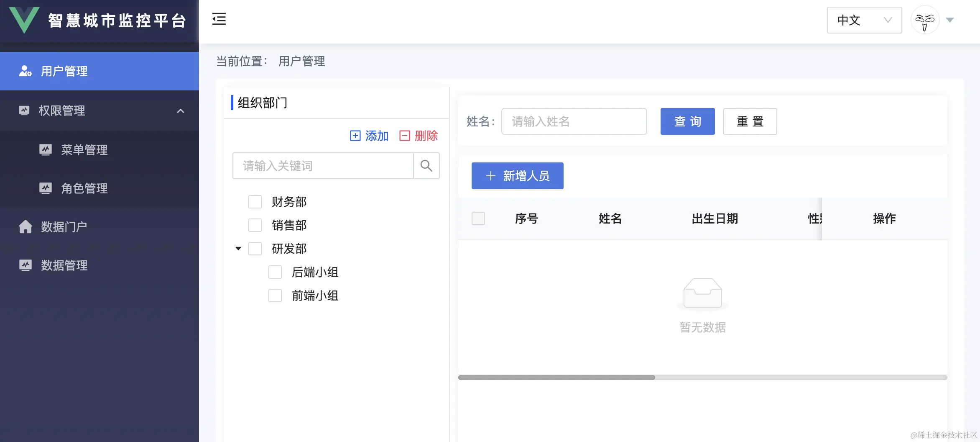Open the 中文 language dropdown

[x=864, y=20]
